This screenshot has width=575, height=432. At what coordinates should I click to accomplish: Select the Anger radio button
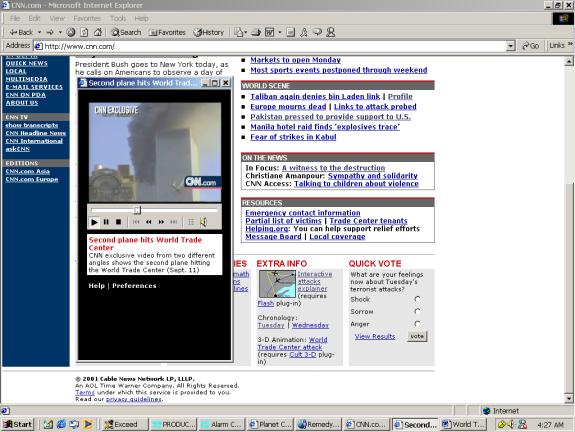pos(417,324)
